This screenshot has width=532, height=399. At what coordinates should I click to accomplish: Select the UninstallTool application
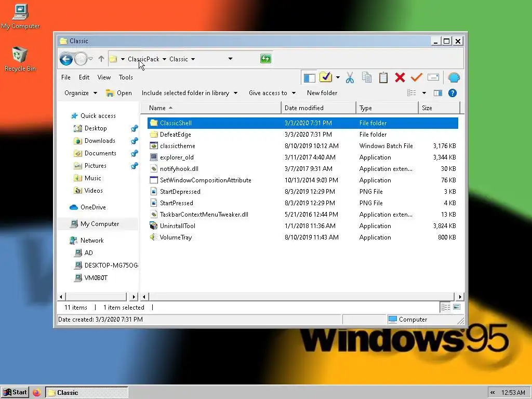click(x=303, y=226)
